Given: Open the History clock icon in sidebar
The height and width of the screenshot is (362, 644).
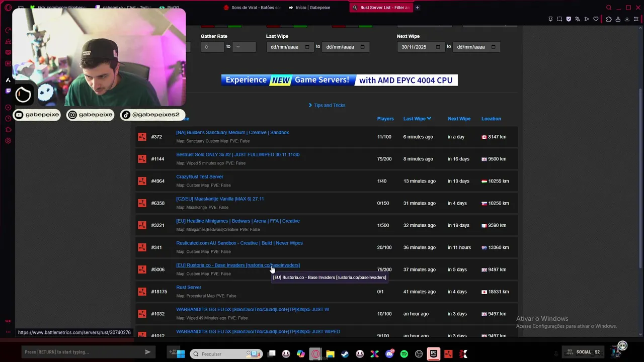Looking at the screenshot, I should point(8,119).
